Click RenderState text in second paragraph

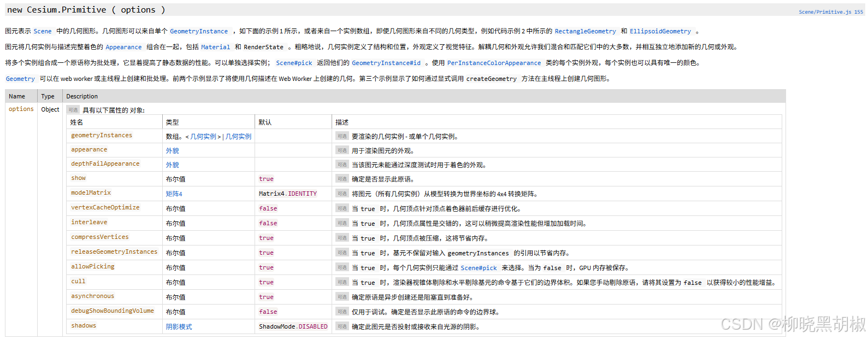click(264, 47)
